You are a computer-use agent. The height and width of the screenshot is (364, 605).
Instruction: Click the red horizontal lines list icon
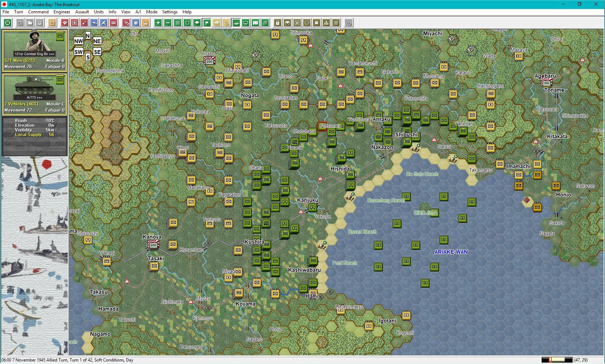pos(113,23)
